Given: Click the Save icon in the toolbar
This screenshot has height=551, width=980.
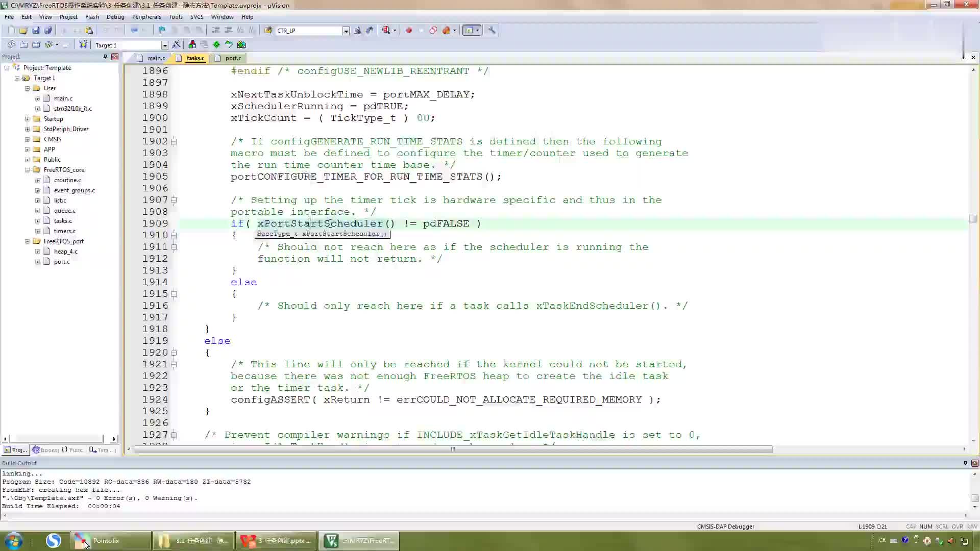Looking at the screenshot, I should (x=36, y=30).
